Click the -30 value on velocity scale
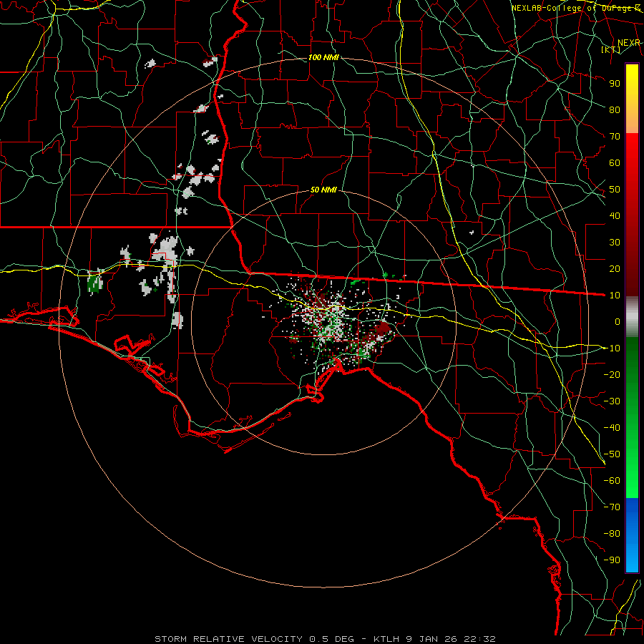This screenshot has height=644, width=644. [612, 401]
